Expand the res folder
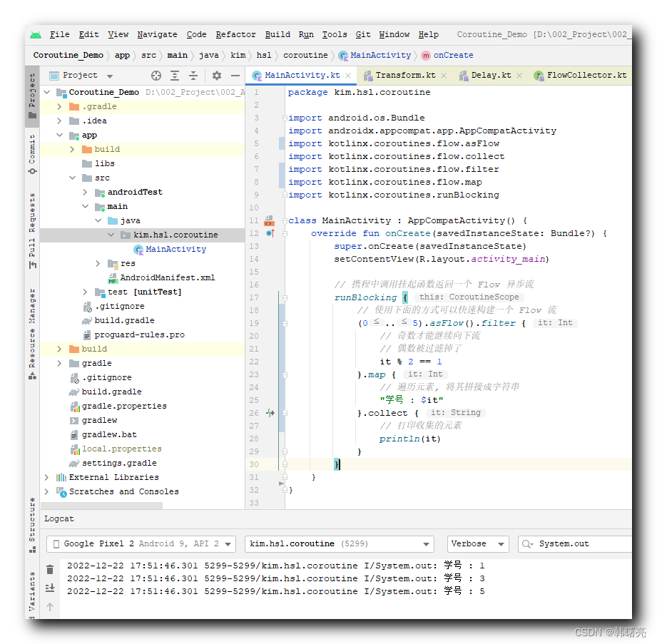The width and height of the screenshot is (657, 644). 98,264
